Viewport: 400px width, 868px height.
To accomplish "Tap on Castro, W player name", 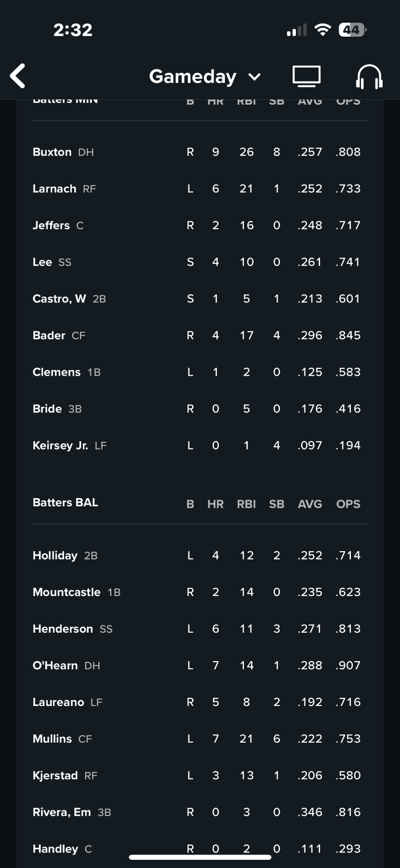I will pos(59,298).
